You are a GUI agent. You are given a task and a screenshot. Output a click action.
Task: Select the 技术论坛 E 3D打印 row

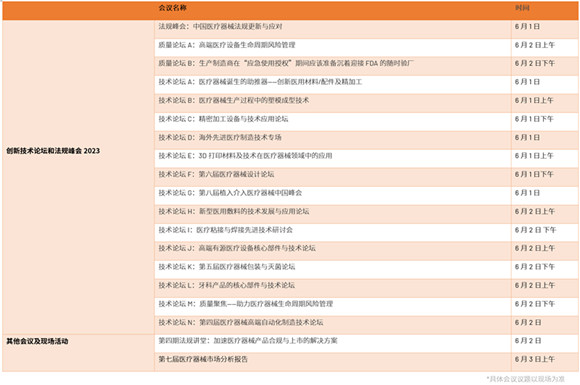pos(366,159)
